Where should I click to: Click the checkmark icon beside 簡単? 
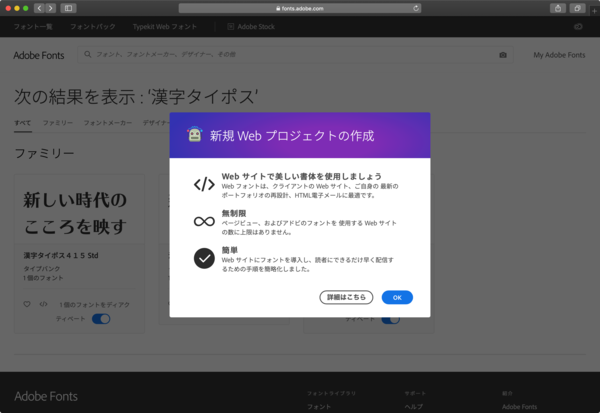coord(204,258)
